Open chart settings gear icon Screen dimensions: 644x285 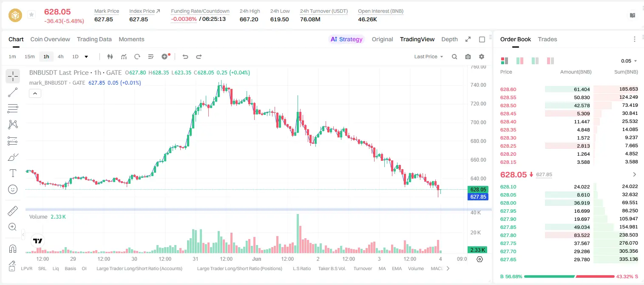[x=482, y=57]
